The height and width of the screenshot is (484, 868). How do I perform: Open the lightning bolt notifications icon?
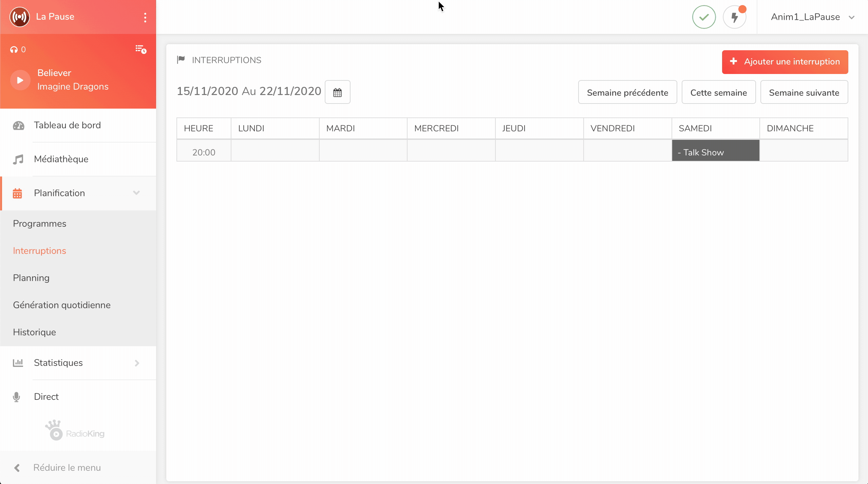click(735, 17)
